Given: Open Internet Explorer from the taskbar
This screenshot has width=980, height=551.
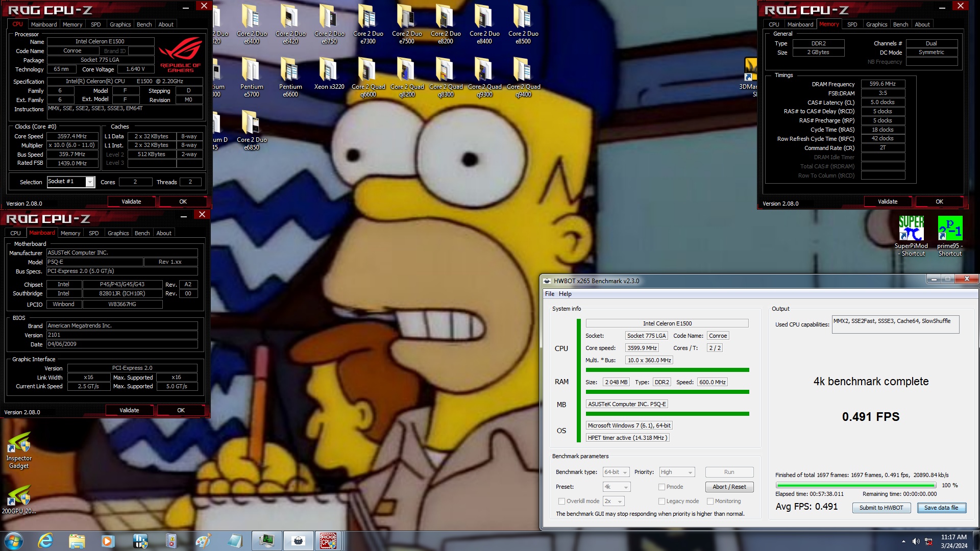Looking at the screenshot, I should point(45,541).
